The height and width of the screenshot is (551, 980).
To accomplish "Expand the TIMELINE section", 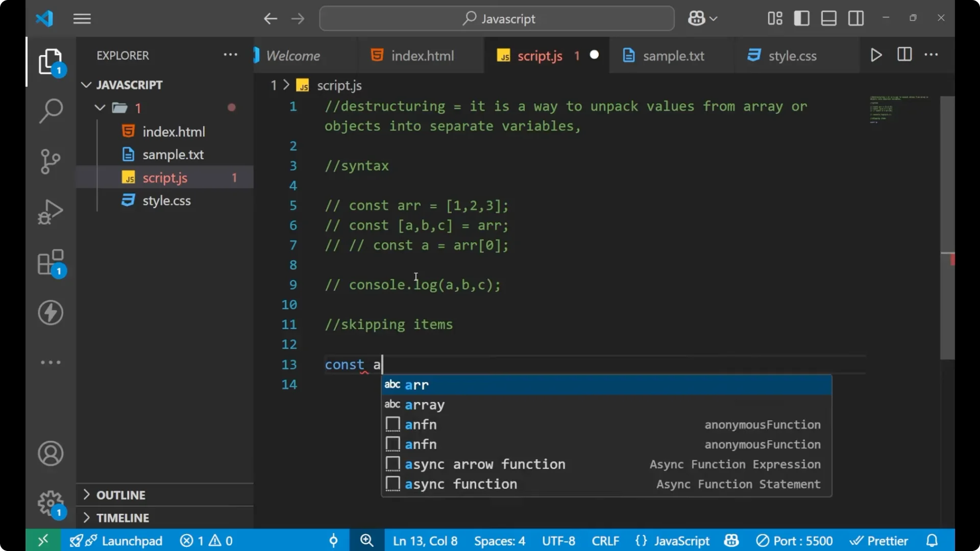I will pos(122,517).
